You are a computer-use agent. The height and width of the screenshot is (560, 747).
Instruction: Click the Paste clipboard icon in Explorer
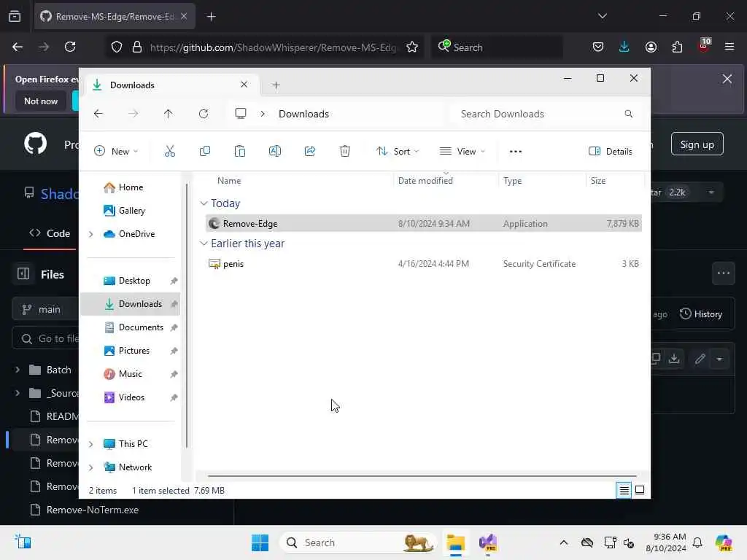239,152
